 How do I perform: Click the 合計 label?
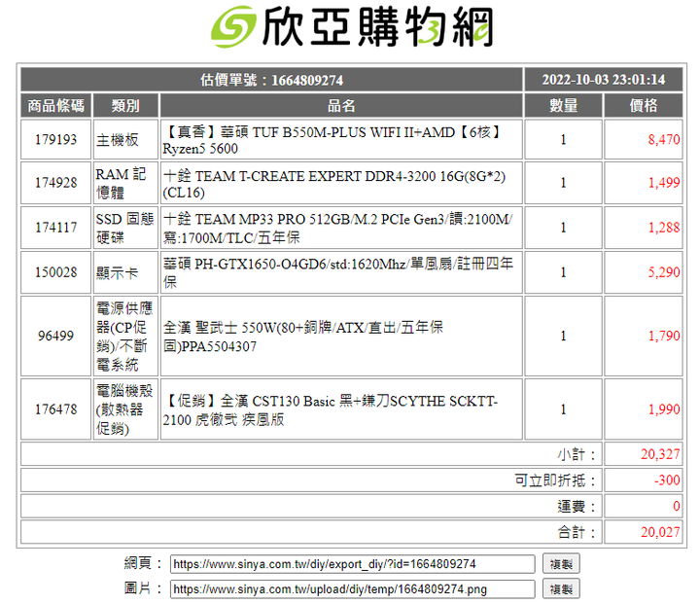point(577,532)
